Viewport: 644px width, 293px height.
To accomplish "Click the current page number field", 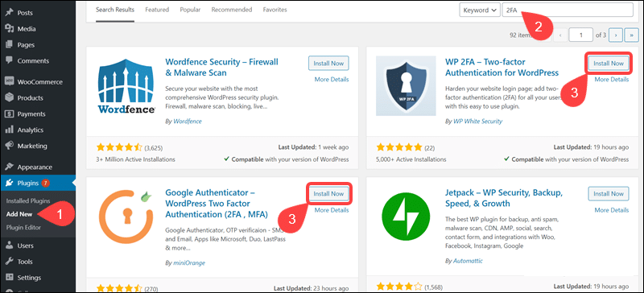I will click(x=580, y=35).
